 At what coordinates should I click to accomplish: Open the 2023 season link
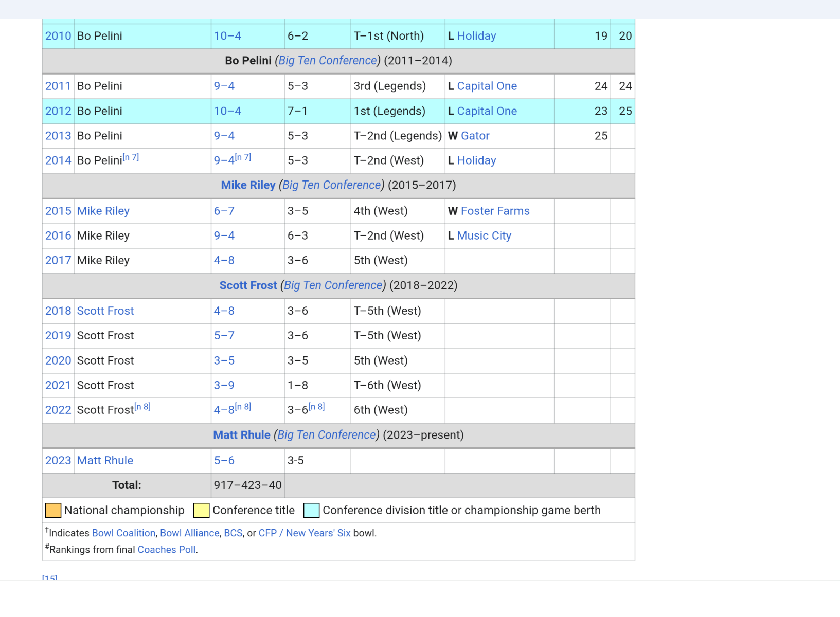point(58,460)
